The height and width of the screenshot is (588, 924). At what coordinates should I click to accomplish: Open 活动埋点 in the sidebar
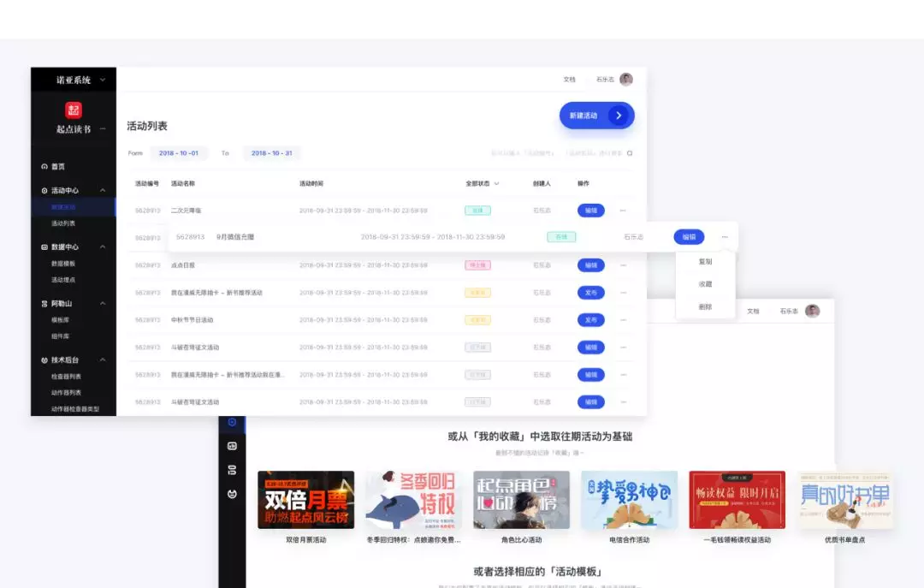(x=63, y=280)
